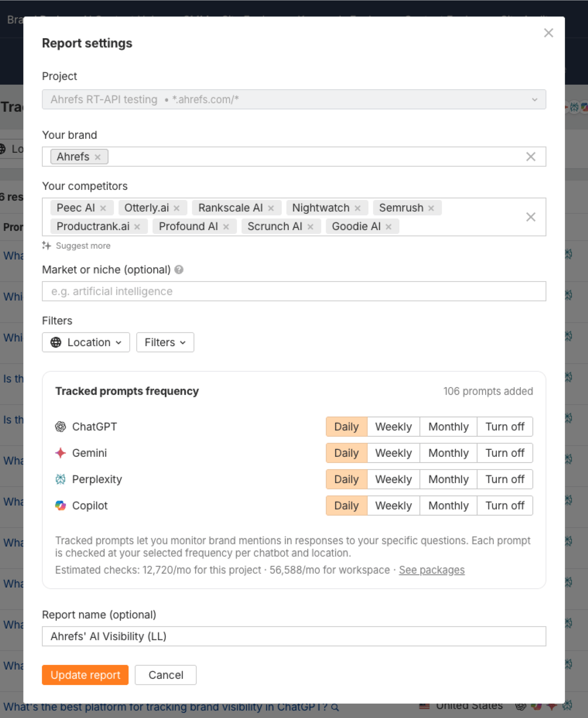Remove Nightwatch competitor tag
The image size is (588, 718).
pos(357,208)
